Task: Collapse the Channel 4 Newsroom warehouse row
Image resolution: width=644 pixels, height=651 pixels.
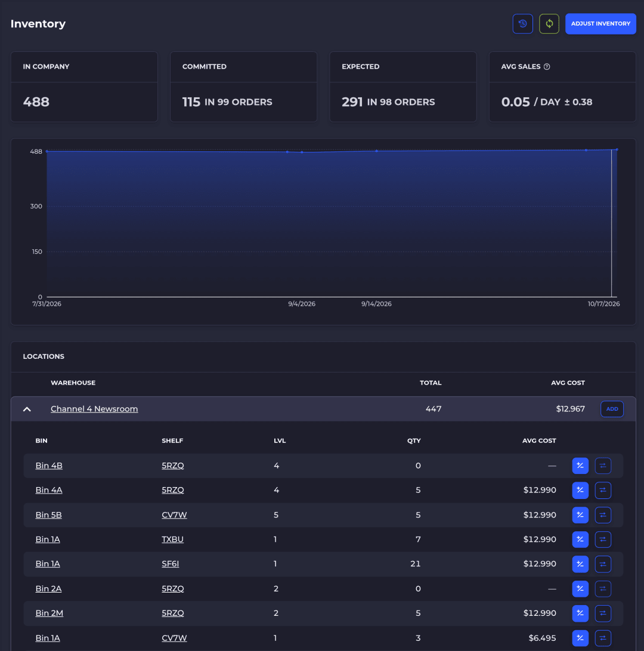Action: pos(27,409)
